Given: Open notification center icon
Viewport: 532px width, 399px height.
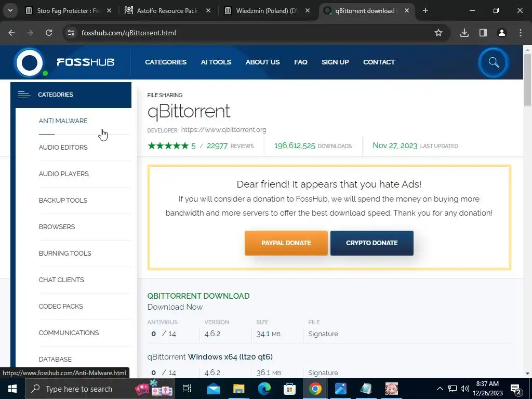Looking at the screenshot, I should [x=516, y=389].
